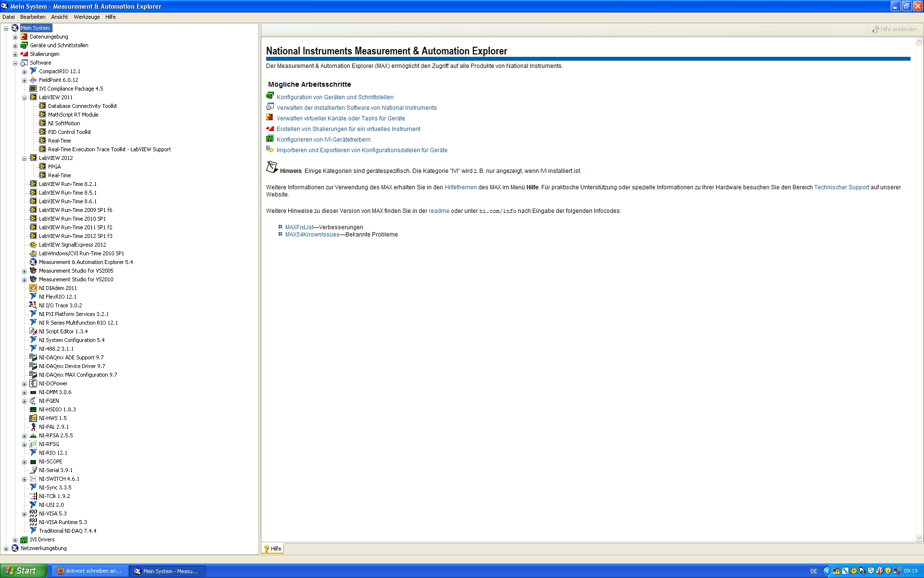The image size is (924, 578).
Task: Click the LabVIEW SignalExpress 2012 icon
Action: click(33, 245)
